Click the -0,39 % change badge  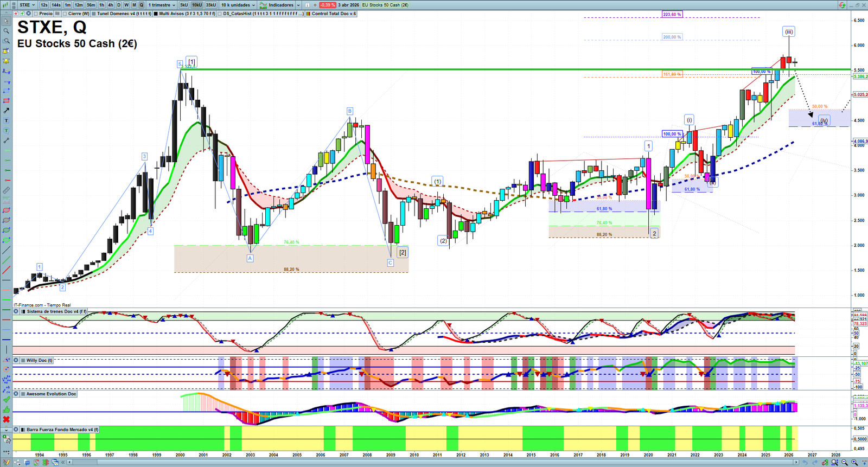328,5
